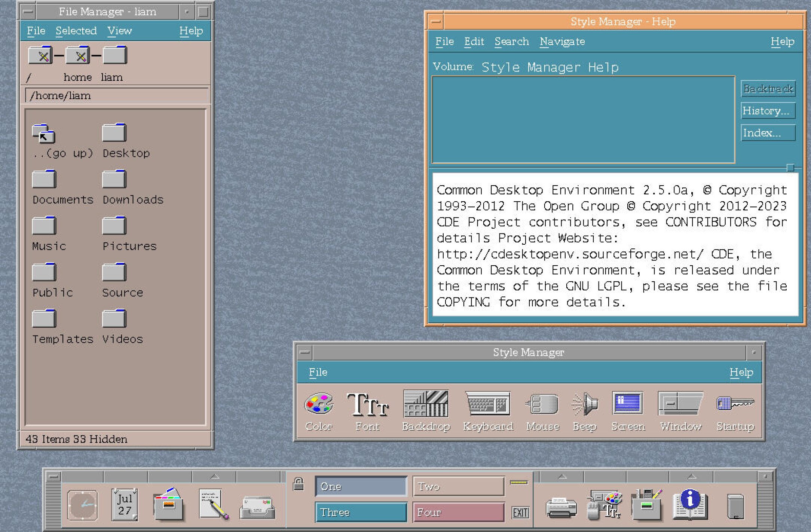Open File menu in Style Manager window

(318, 372)
